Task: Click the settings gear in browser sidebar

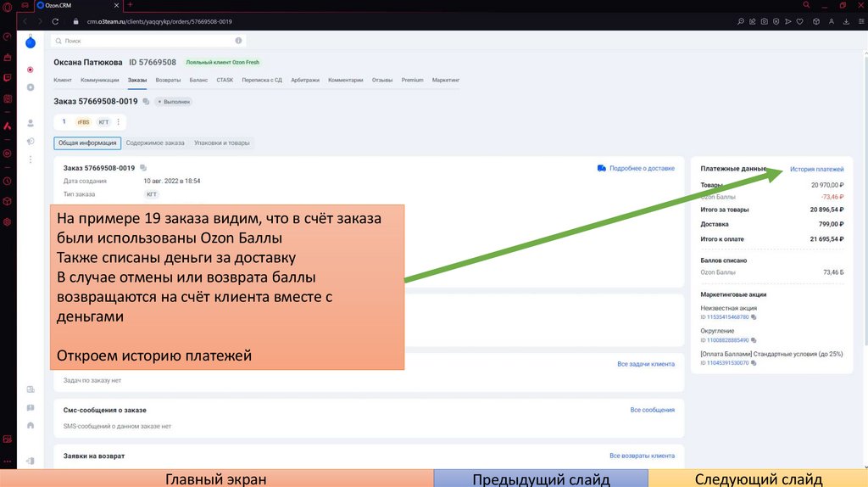Action: [x=7, y=221]
